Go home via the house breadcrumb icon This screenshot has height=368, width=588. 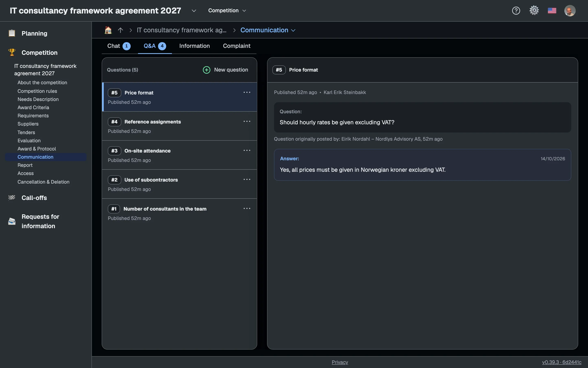pos(108,30)
